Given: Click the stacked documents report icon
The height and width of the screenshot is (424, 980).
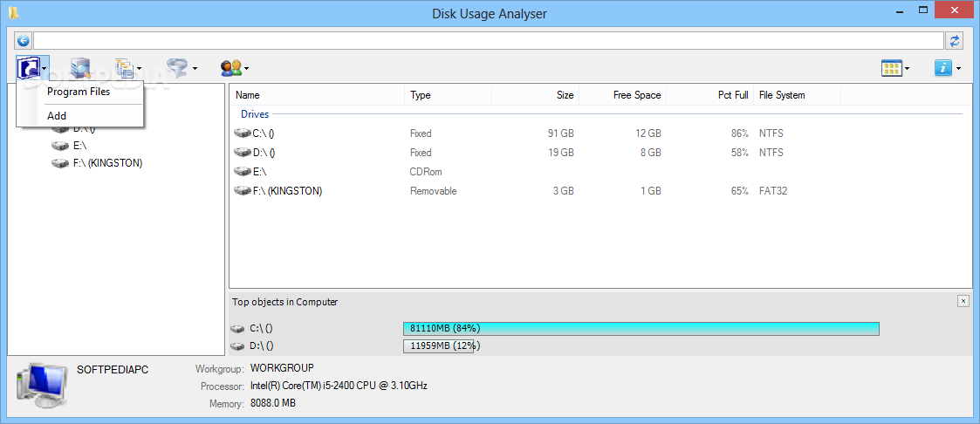Looking at the screenshot, I should pos(125,67).
